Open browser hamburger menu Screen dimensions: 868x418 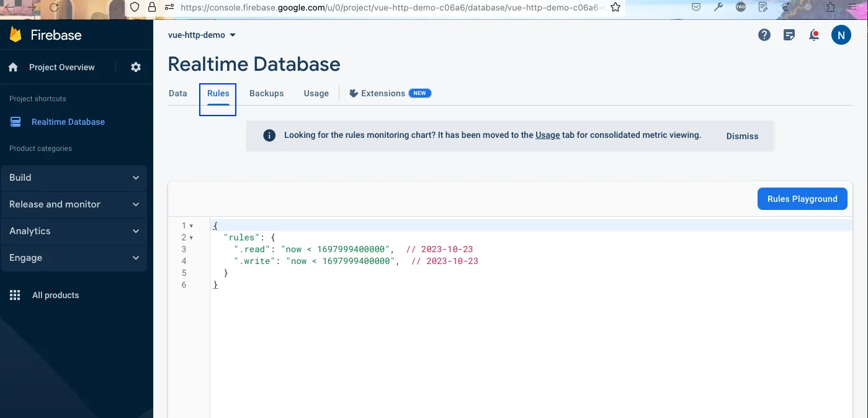853,7
